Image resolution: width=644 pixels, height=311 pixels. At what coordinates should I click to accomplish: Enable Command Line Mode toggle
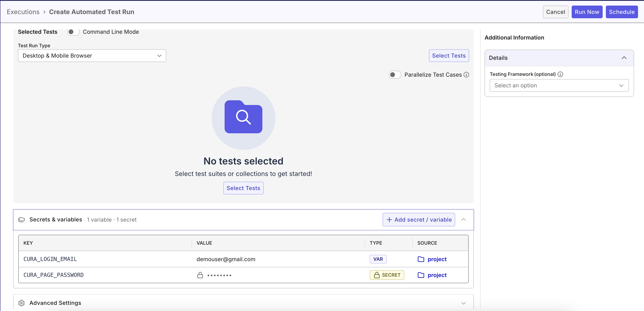(73, 32)
